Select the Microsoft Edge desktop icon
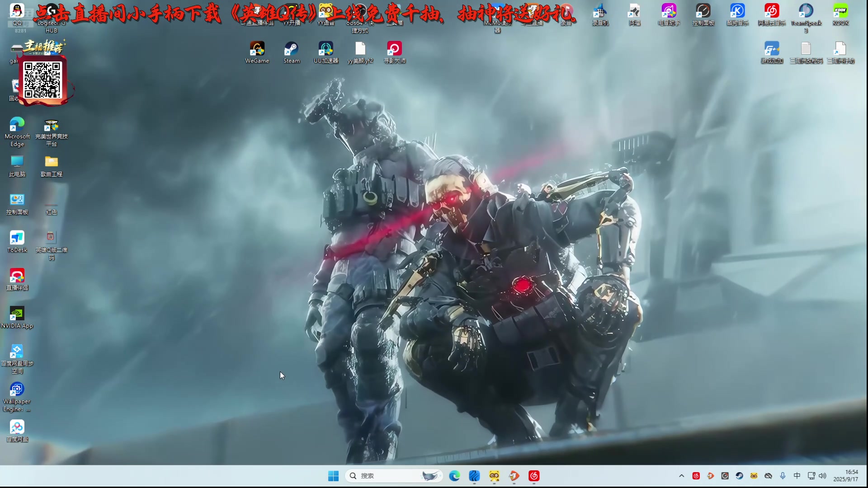This screenshot has height=488, width=868. tap(17, 132)
